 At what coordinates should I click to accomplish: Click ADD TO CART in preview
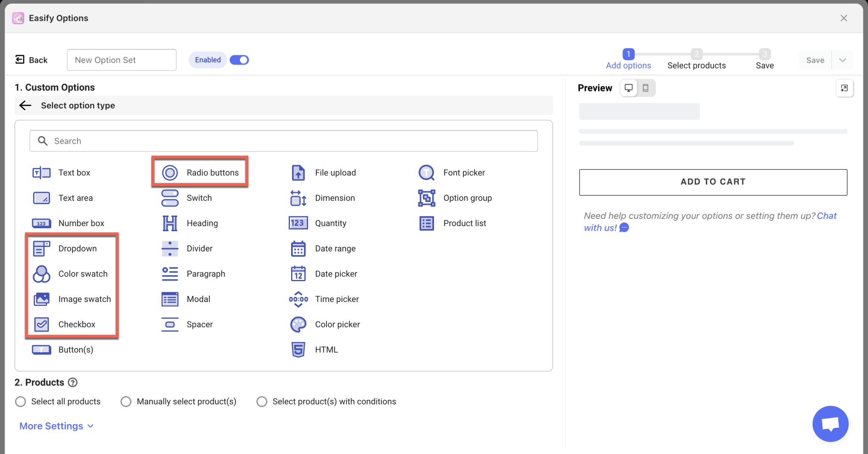[x=713, y=182]
